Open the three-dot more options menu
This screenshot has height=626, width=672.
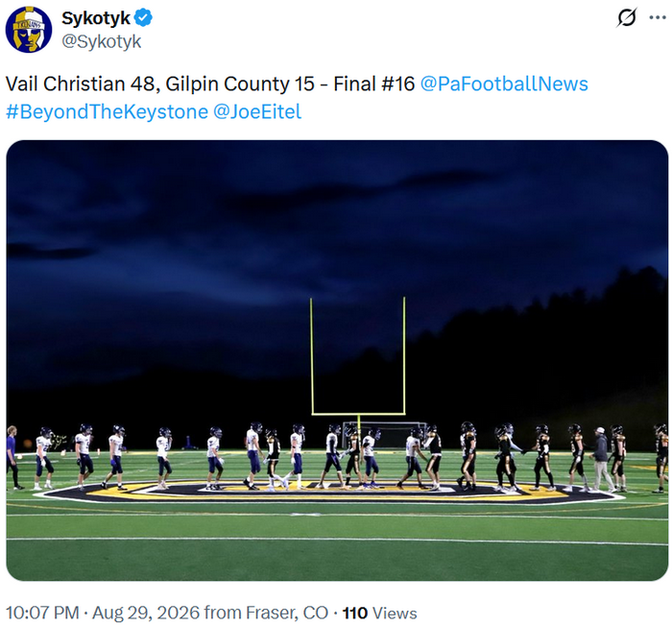pos(658,17)
